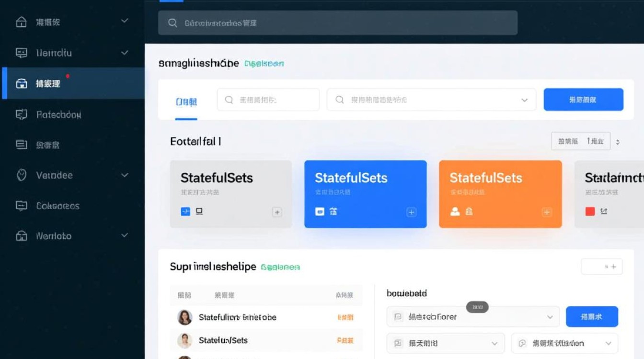Open the Ilerndiu messaging icon in sidebar

click(x=21, y=53)
